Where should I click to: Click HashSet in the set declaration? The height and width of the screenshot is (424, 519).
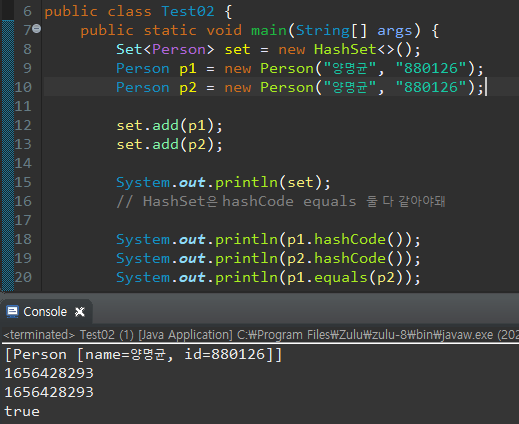[x=345, y=49]
